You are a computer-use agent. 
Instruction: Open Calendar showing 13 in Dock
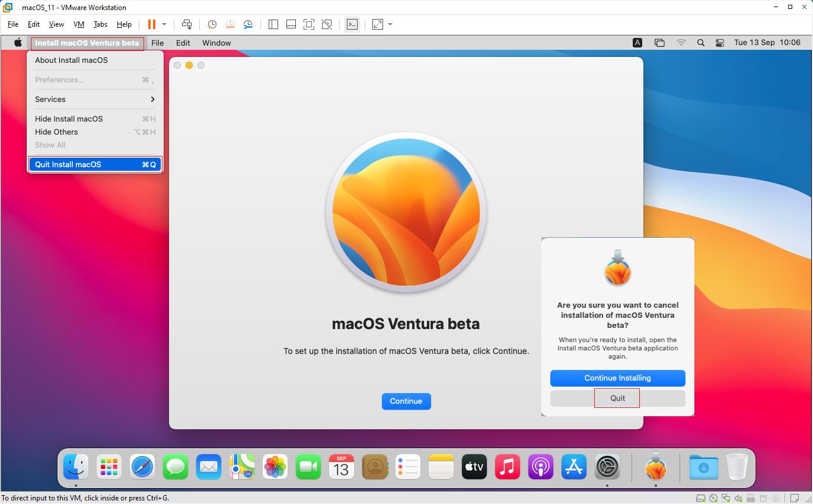(342, 467)
